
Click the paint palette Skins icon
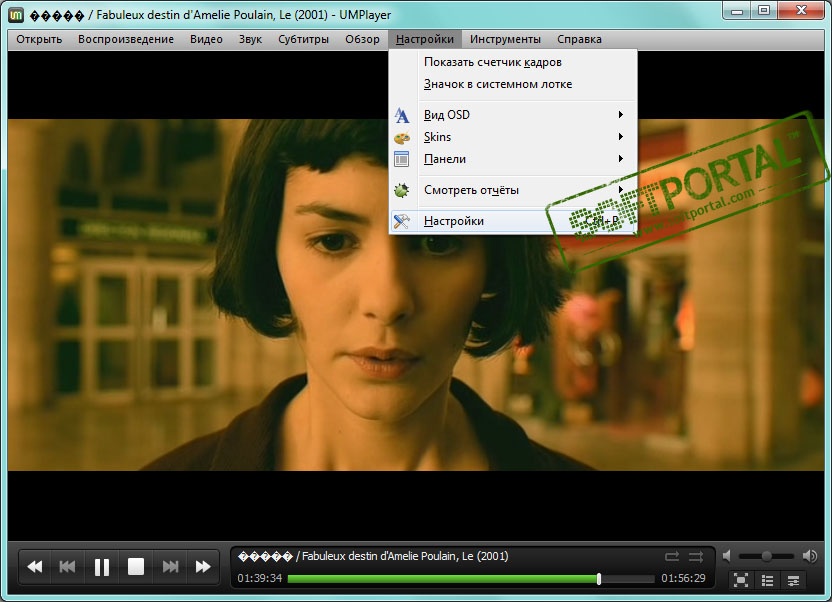click(x=402, y=137)
